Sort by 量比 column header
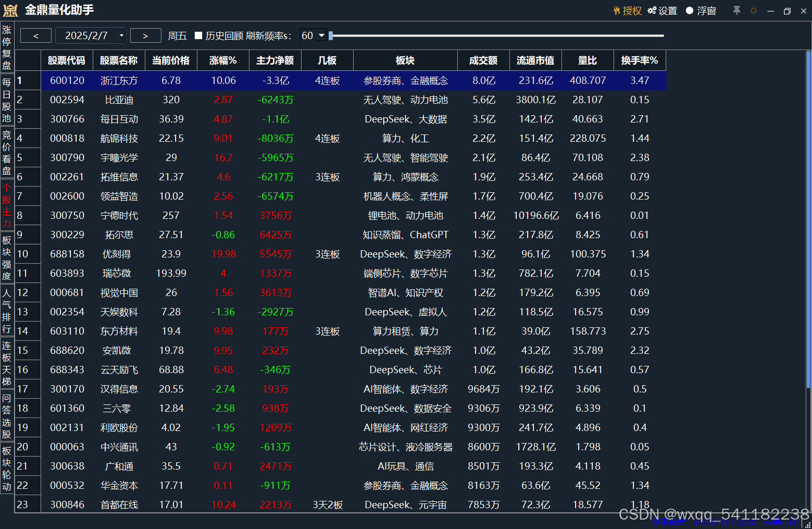 (x=588, y=60)
